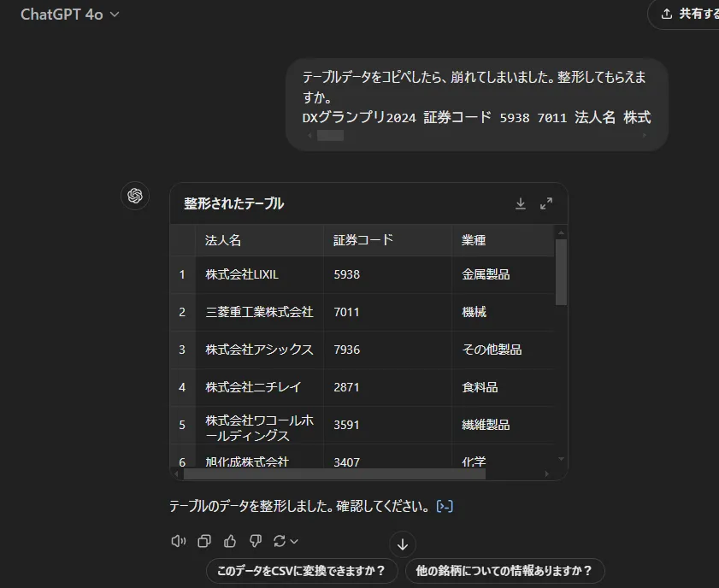Screen dimensions: 719x588
Task: Click the table scroll right arrow
Action: pyautogui.click(x=546, y=473)
